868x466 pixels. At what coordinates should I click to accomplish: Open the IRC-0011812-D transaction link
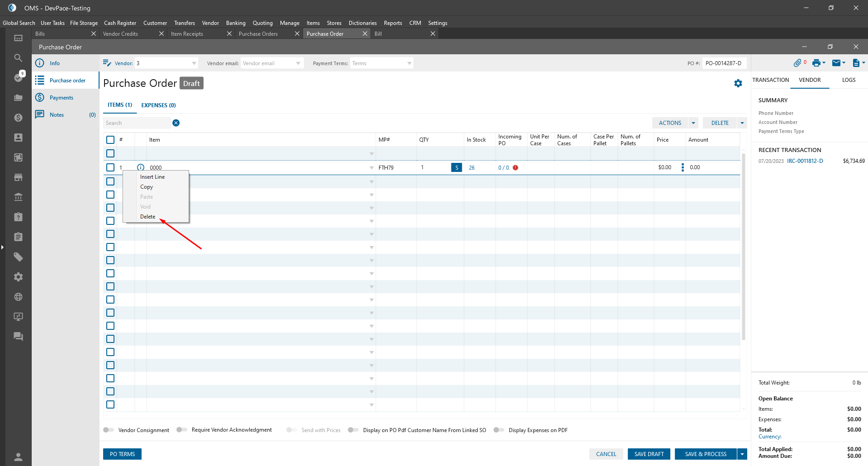805,161
